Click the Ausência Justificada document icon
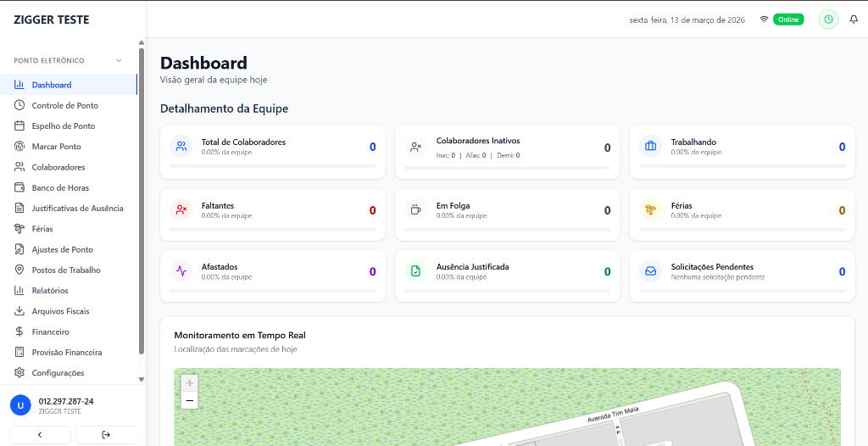868x446 pixels. (415, 271)
